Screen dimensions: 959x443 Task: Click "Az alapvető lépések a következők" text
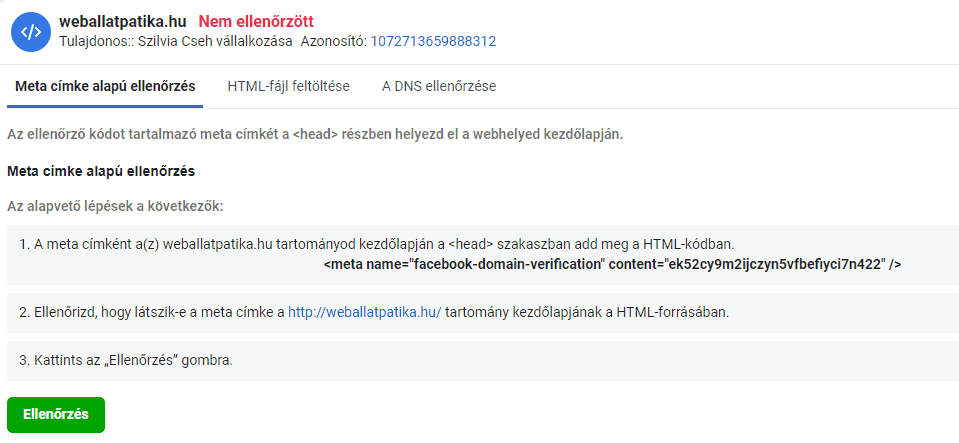pyautogui.click(x=117, y=206)
